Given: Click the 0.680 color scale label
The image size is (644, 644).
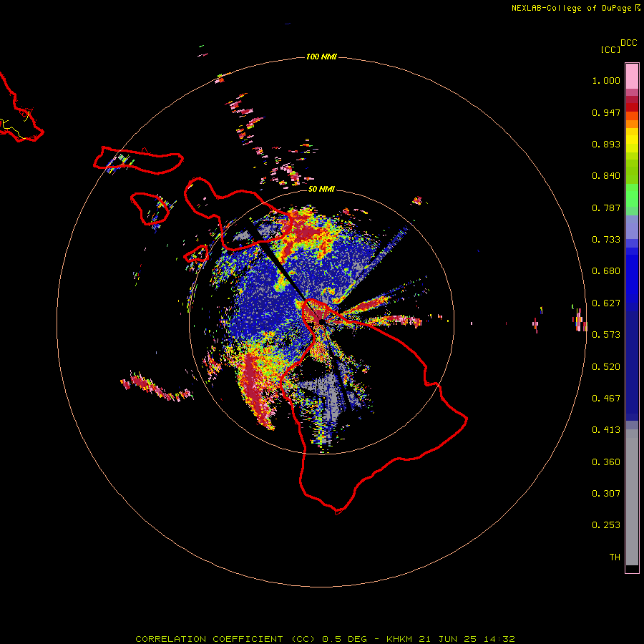Looking at the screenshot, I should pos(606,271).
